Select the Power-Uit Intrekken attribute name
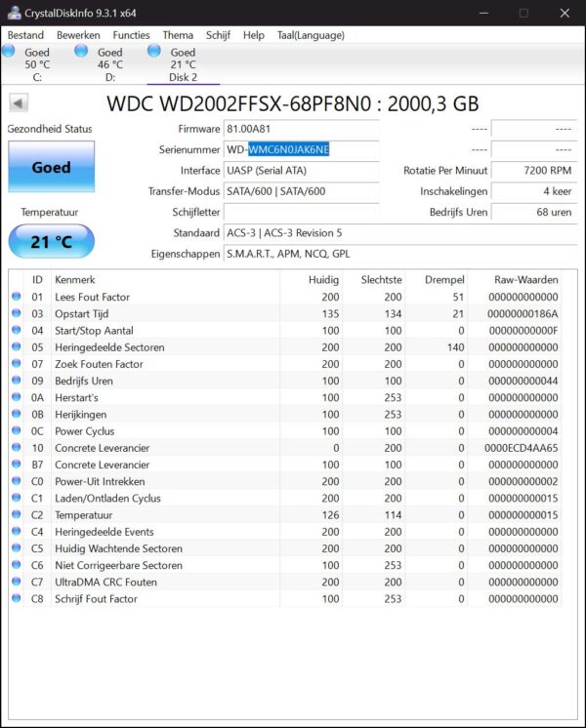 (100, 481)
